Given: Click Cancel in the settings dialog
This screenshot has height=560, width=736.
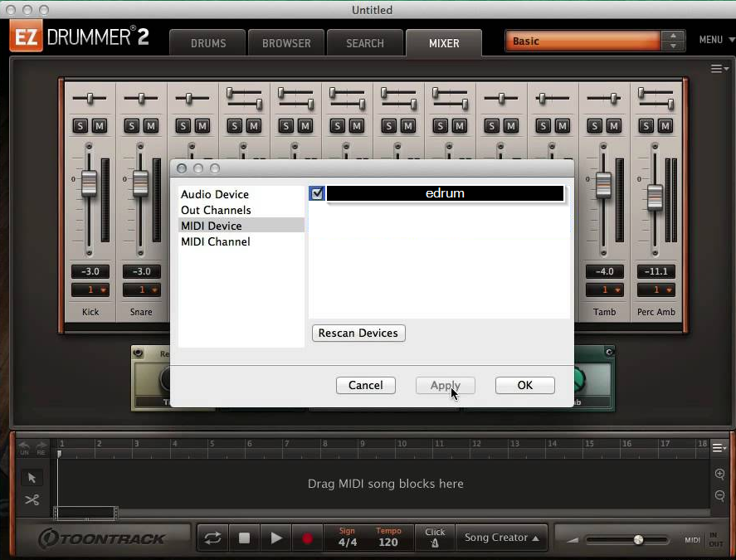Looking at the screenshot, I should point(366,386).
